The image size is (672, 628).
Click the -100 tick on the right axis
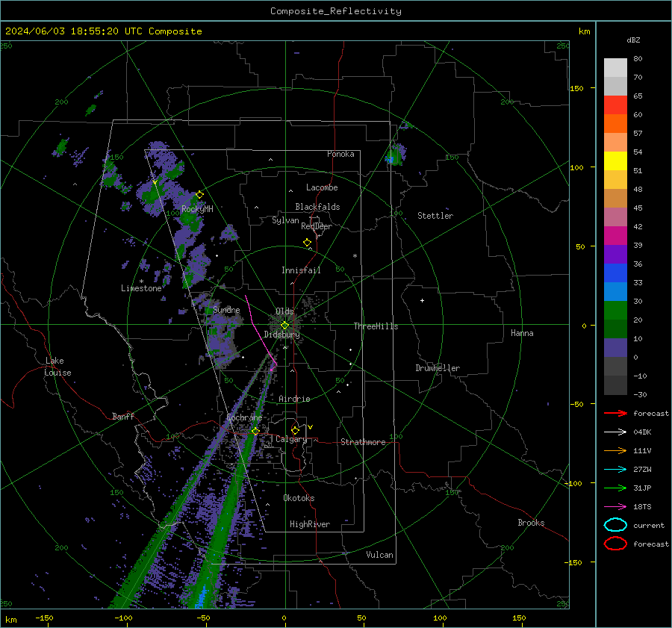tap(573, 483)
